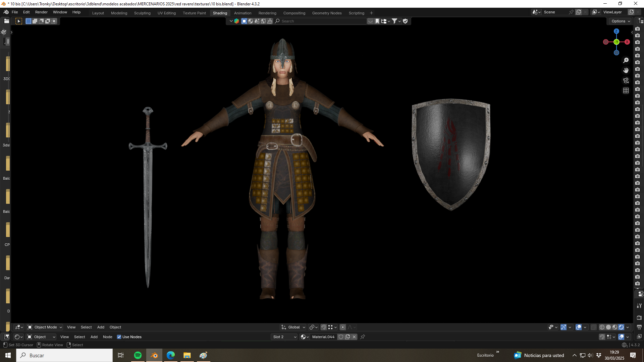Click the zoom magnifier viewport icon
644x362 pixels.
[x=626, y=60]
